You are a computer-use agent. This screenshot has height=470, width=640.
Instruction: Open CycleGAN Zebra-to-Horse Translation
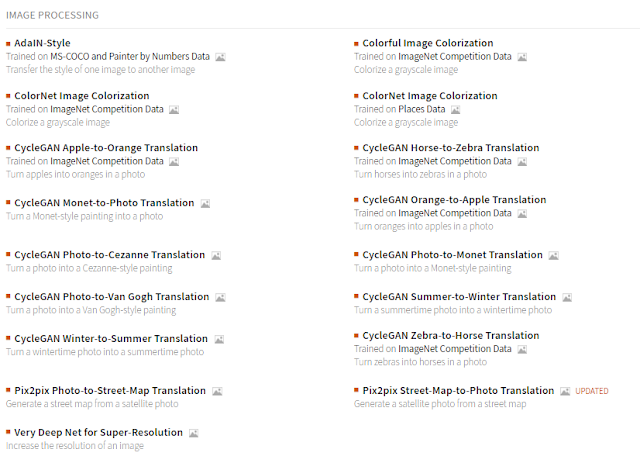pyautogui.click(x=451, y=336)
